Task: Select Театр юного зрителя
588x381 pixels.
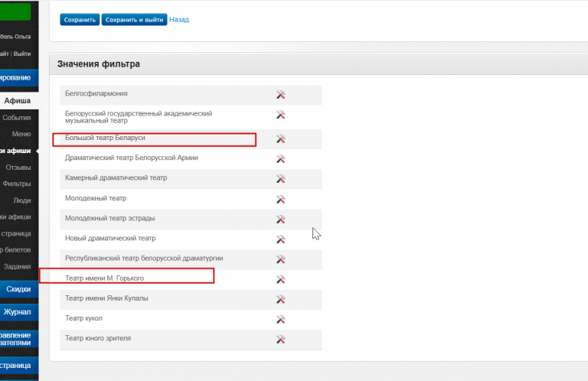Action: (98, 338)
